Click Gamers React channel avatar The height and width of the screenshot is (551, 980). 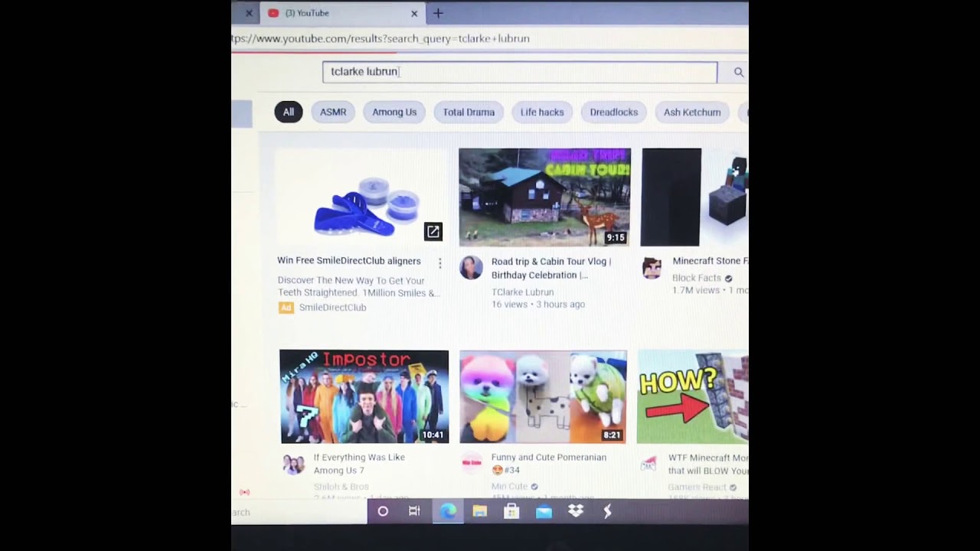pos(649,464)
